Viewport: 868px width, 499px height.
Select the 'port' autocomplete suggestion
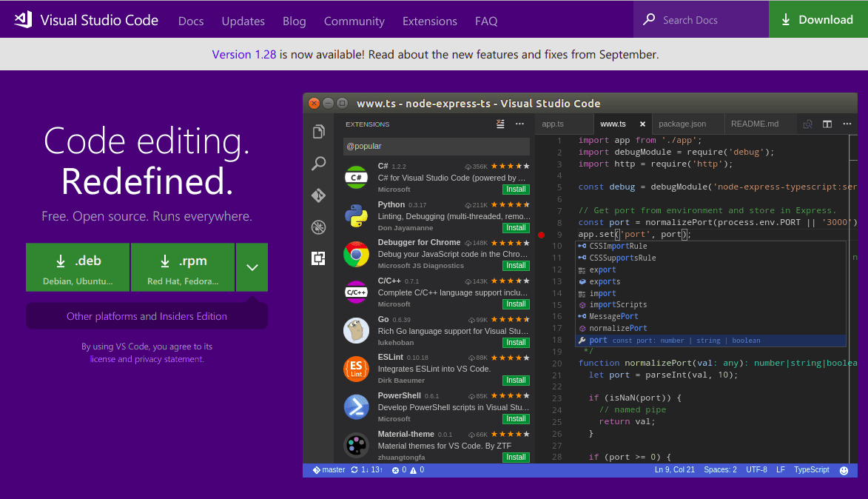pyautogui.click(x=711, y=340)
